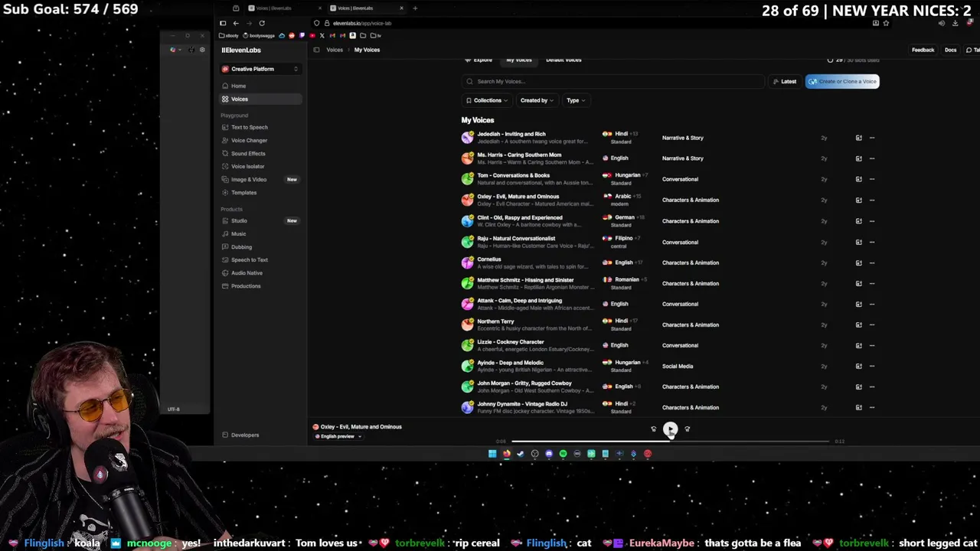
Task: Open Templates in the sidebar
Action: coord(243,192)
